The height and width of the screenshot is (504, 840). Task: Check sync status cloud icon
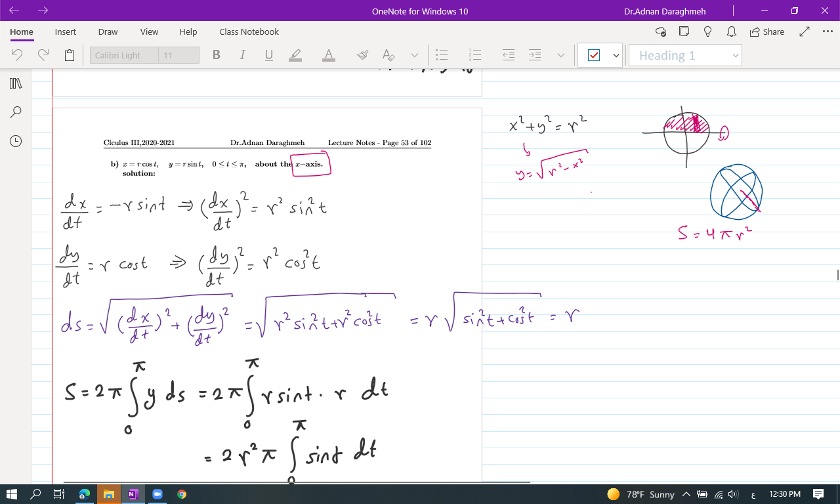point(661,31)
